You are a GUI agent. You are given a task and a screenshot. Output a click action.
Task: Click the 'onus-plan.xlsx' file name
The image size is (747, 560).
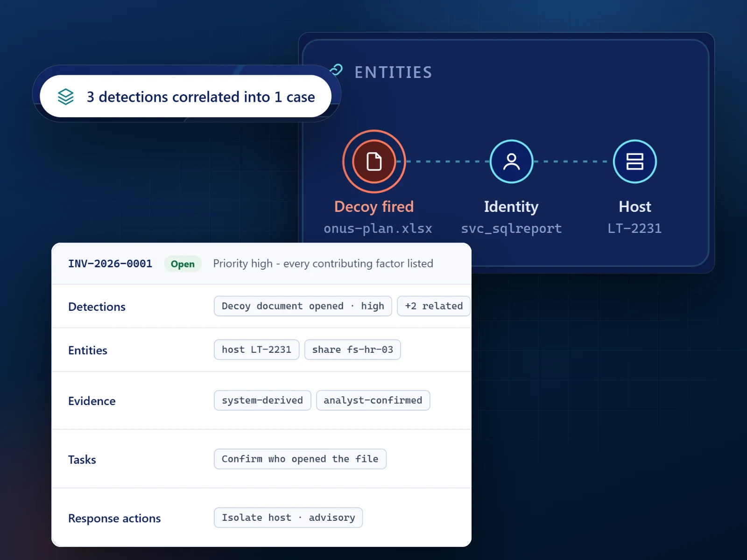click(378, 228)
